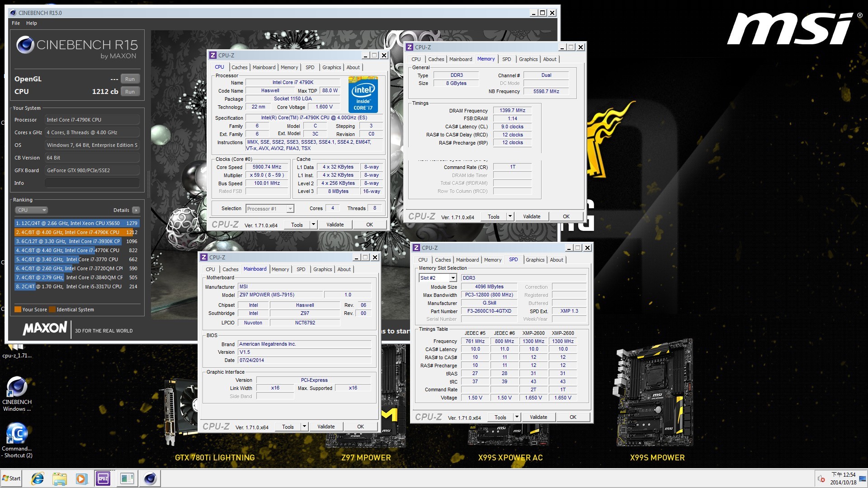Click the X99S MPOWER motherboard image
Image resolution: width=868 pixels, height=488 pixels.
(654, 392)
